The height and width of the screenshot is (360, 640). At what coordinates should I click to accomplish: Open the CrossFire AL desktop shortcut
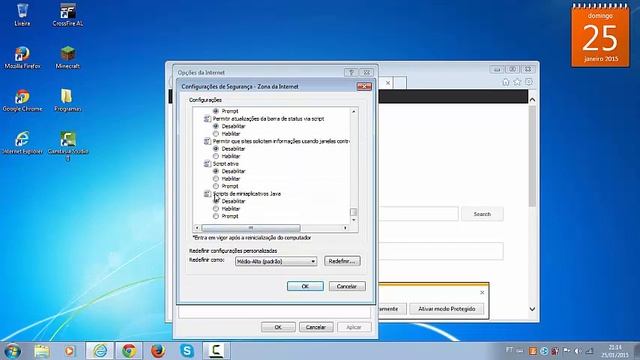coord(68,15)
